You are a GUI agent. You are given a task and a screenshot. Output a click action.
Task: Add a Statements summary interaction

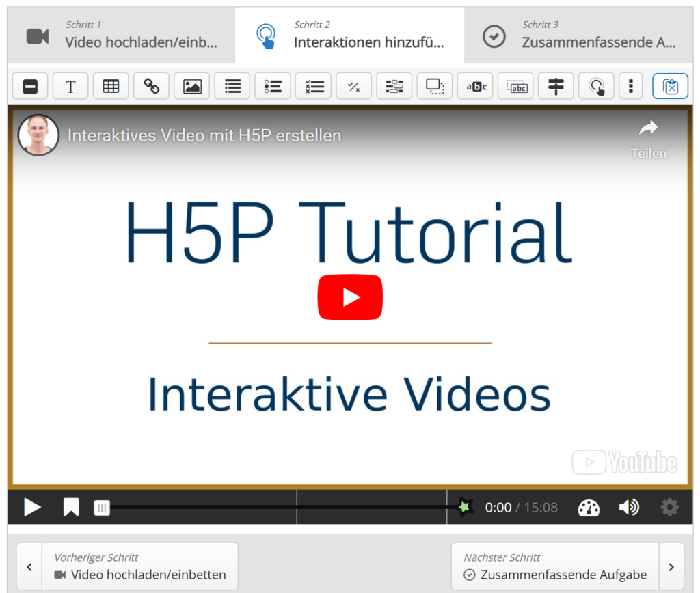(x=232, y=86)
